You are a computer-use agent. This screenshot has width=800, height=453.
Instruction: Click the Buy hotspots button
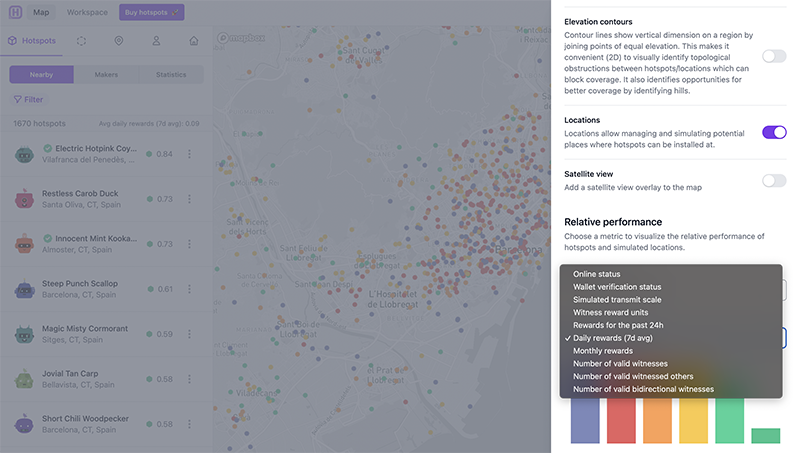151,13
